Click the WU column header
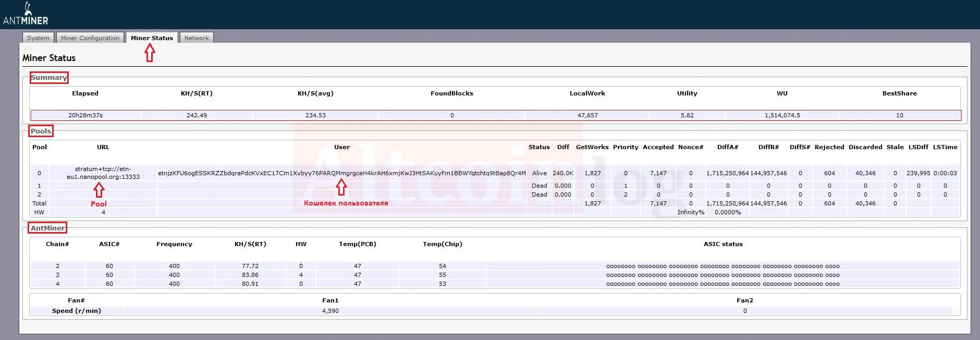The image size is (980, 340). coord(782,93)
